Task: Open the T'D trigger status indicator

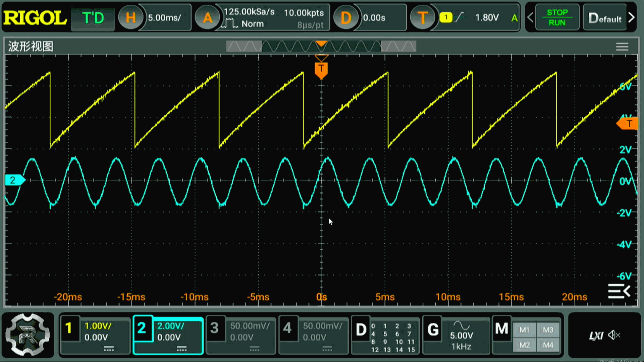Action: click(93, 18)
